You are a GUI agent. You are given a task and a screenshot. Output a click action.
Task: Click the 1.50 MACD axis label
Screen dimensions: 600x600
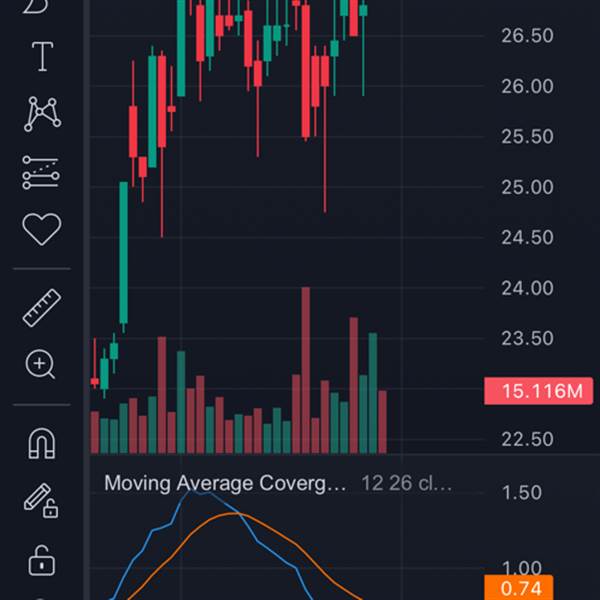point(522,492)
